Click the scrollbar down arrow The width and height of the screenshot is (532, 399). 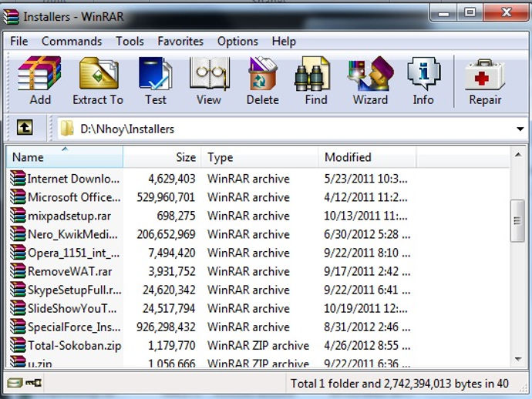point(518,359)
